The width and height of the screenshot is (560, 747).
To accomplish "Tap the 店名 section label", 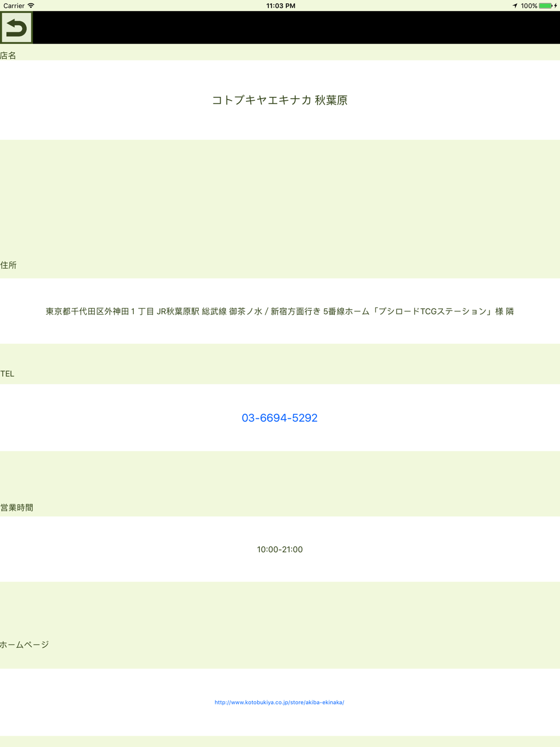I will [x=8, y=55].
